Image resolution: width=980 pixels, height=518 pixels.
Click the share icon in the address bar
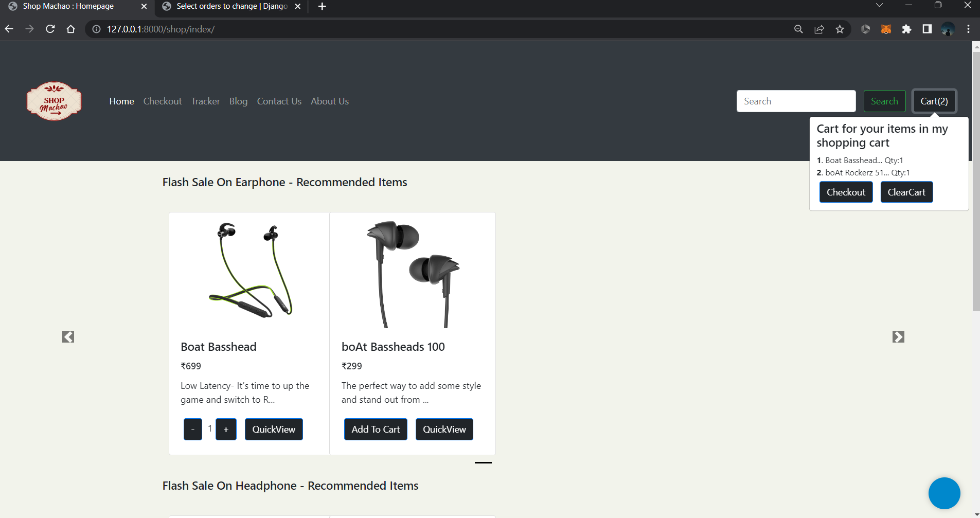coord(819,29)
